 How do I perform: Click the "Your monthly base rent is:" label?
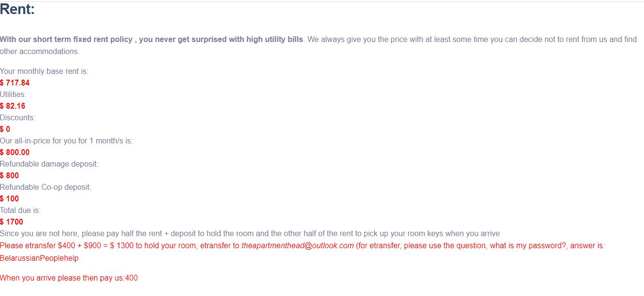[x=44, y=71]
